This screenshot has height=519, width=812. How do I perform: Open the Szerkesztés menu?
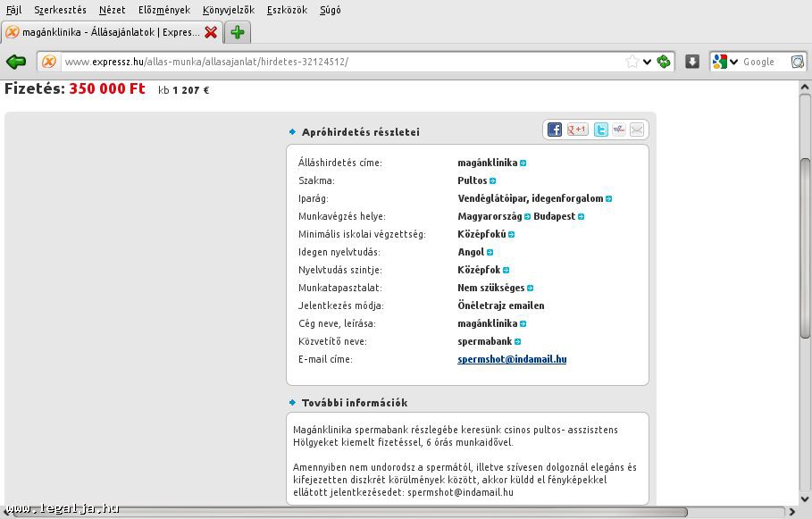click(60, 10)
